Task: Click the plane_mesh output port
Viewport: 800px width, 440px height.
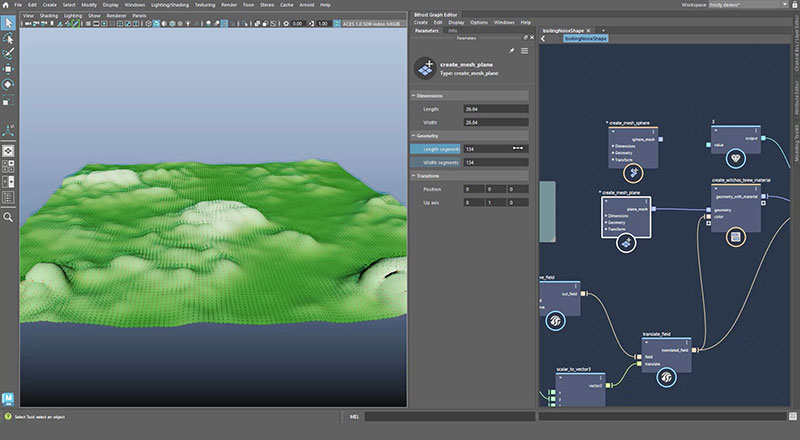Action: (654, 209)
